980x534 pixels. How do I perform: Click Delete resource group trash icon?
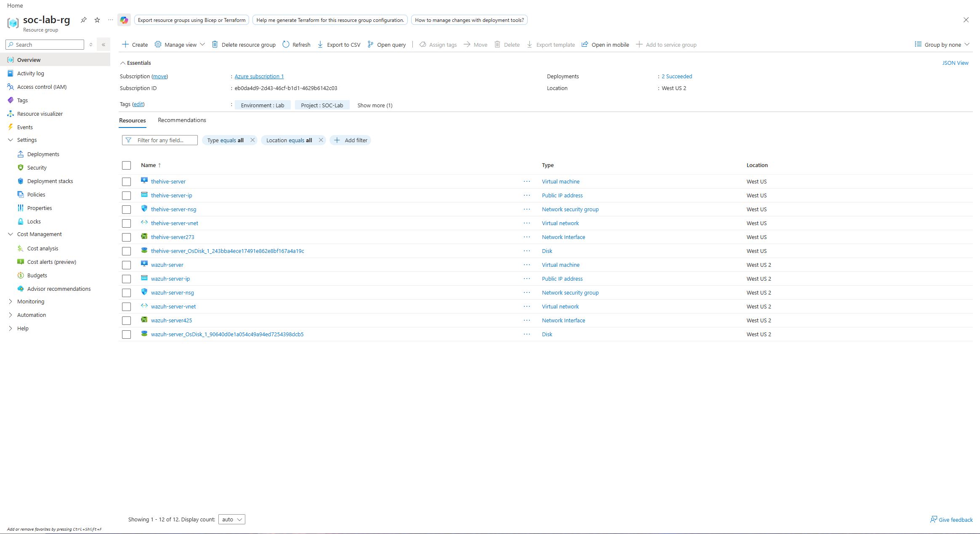tap(215, 45)
